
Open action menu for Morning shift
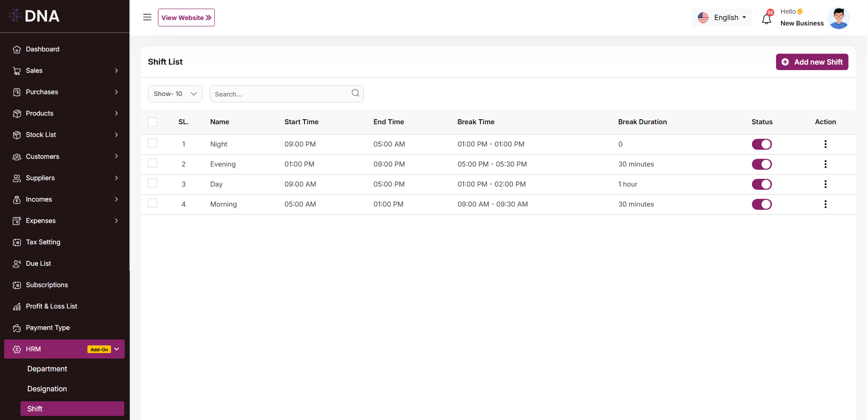(x=825, y=204)
